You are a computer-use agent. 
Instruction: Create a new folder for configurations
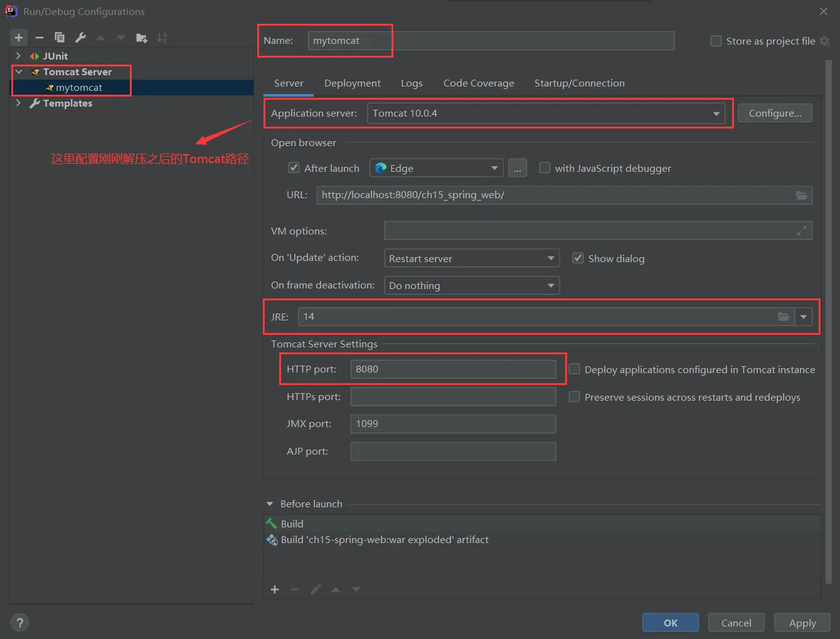click(142, 38)
